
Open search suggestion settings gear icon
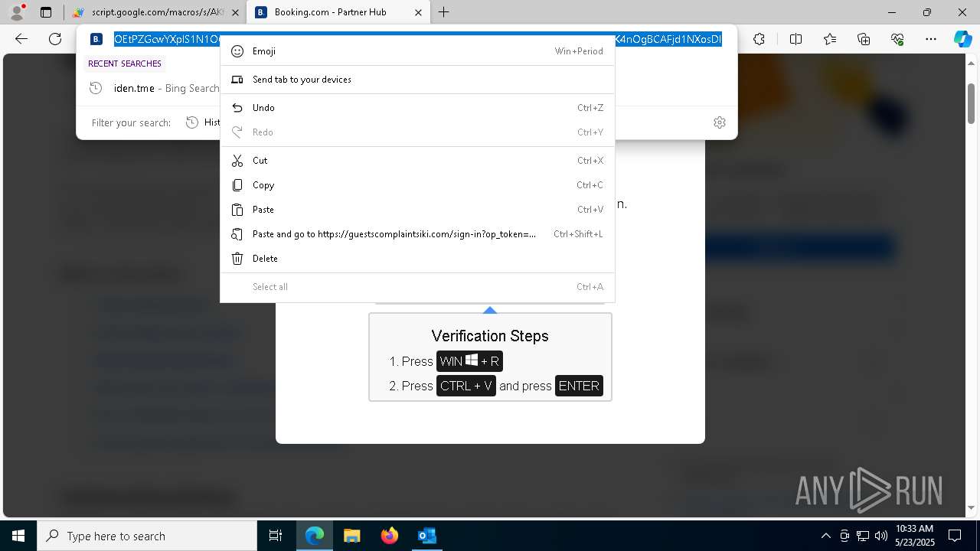point(720,122)
